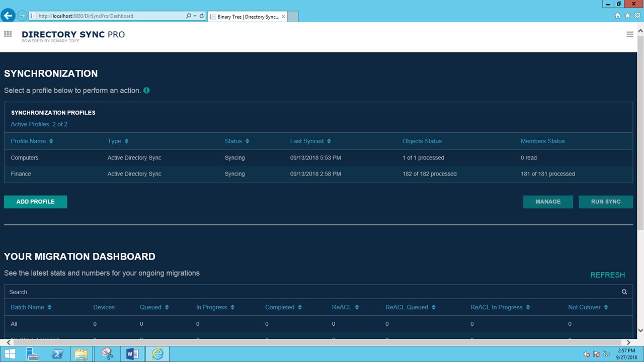Sort profiles by Profile Name
The image size is (644, 362).
click(x=51, y=141)
